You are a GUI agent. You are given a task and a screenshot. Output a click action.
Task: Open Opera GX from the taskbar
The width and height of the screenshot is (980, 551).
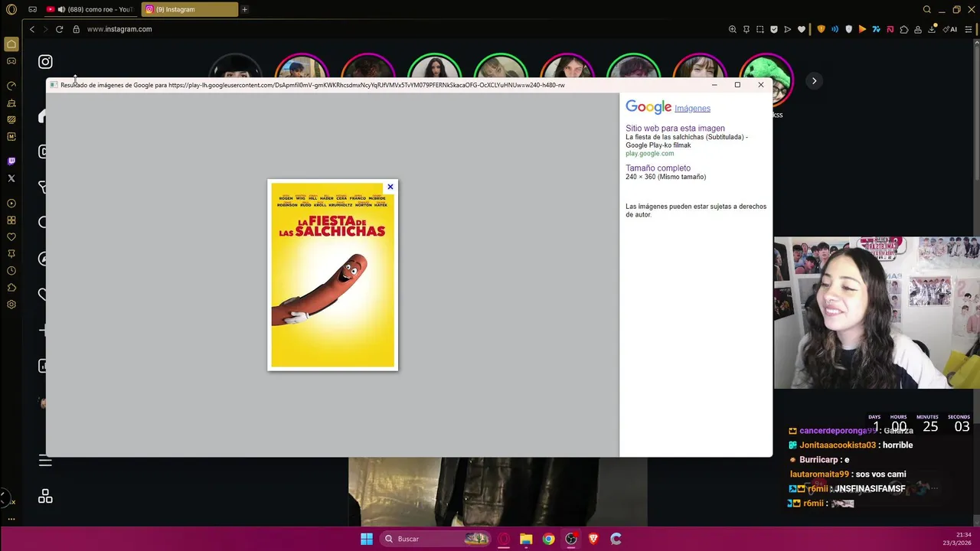504,539
